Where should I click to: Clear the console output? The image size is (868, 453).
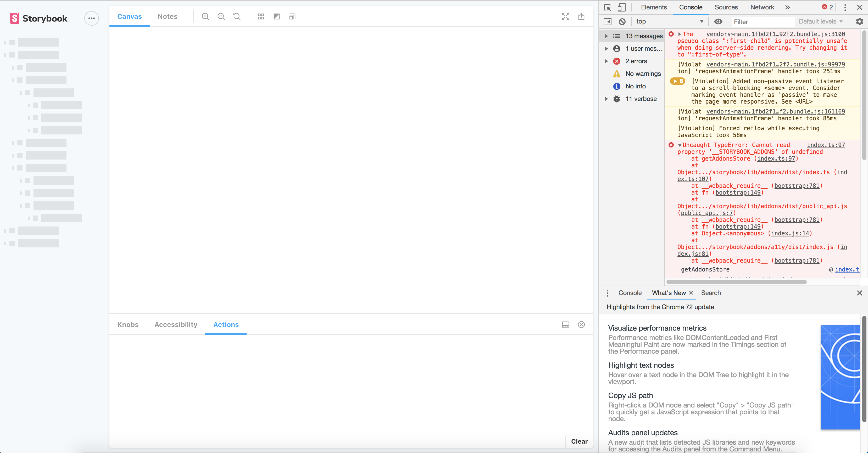622,21
